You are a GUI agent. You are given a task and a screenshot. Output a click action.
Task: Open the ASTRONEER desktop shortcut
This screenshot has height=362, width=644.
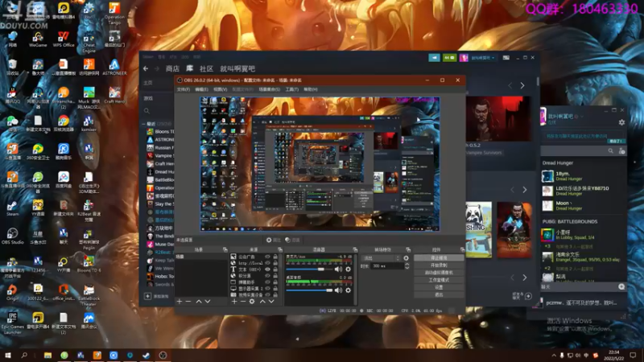point(114,68)
